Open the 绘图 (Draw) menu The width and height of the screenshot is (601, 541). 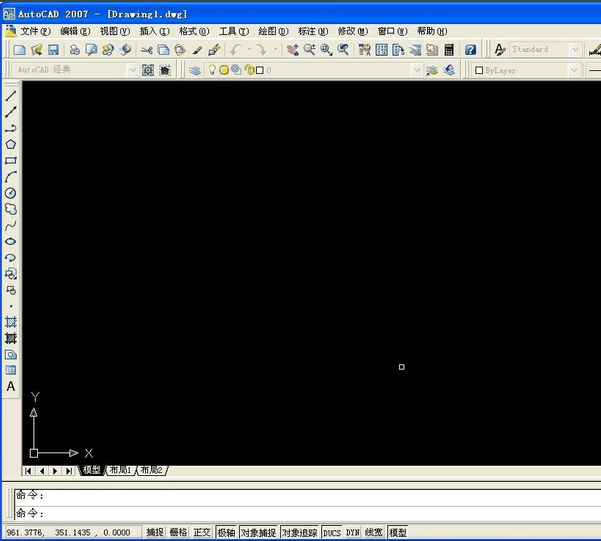coord(273,31)
